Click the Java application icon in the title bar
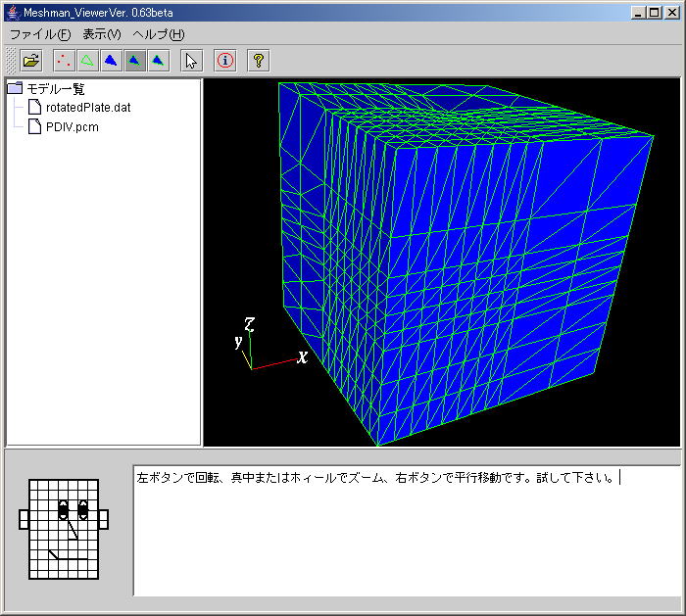The height and width of the screenshot is (616, 686). point(14,12)
